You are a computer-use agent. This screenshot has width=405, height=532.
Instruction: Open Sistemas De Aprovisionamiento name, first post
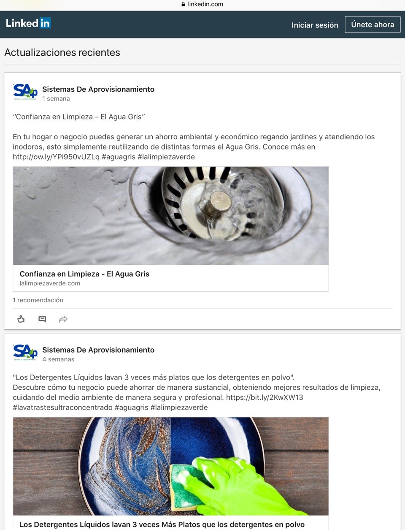(98, 89)
